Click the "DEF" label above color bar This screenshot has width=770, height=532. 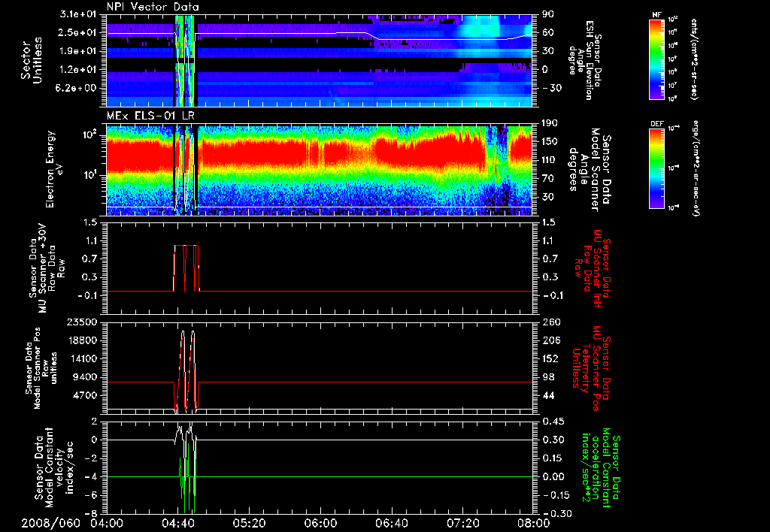click(x=656, y=124)
